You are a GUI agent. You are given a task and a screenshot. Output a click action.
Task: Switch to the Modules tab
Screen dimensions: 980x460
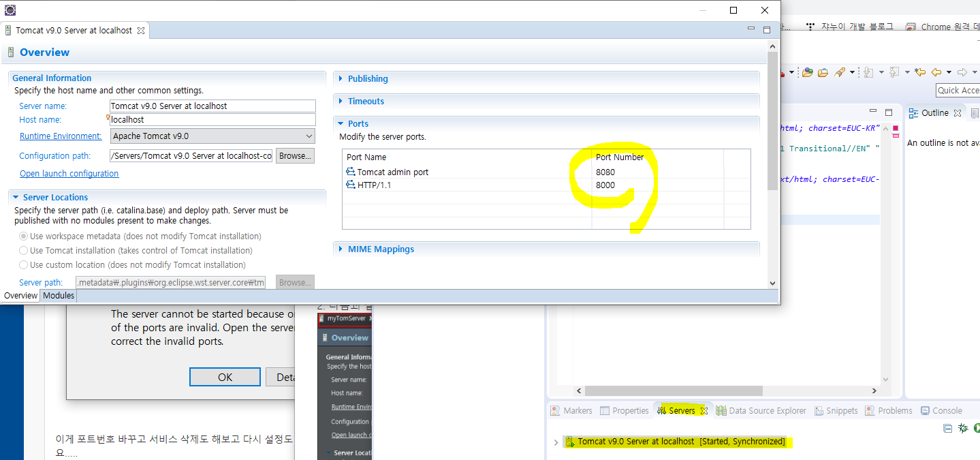59,296
